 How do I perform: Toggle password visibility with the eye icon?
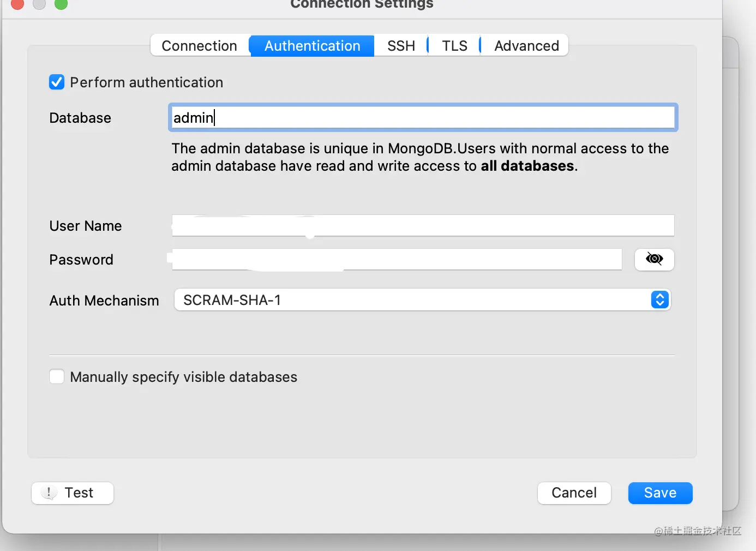(x=654, y=259)
